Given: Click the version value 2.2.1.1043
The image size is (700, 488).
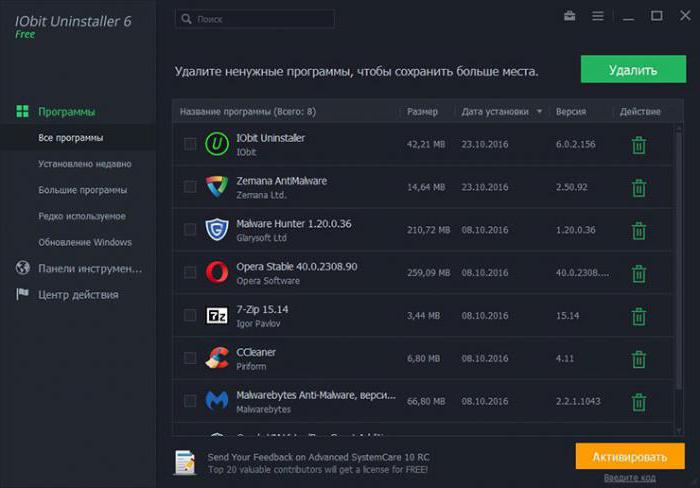Looking at the screenshot, I should pyautogui.click(x=578, y=401).
